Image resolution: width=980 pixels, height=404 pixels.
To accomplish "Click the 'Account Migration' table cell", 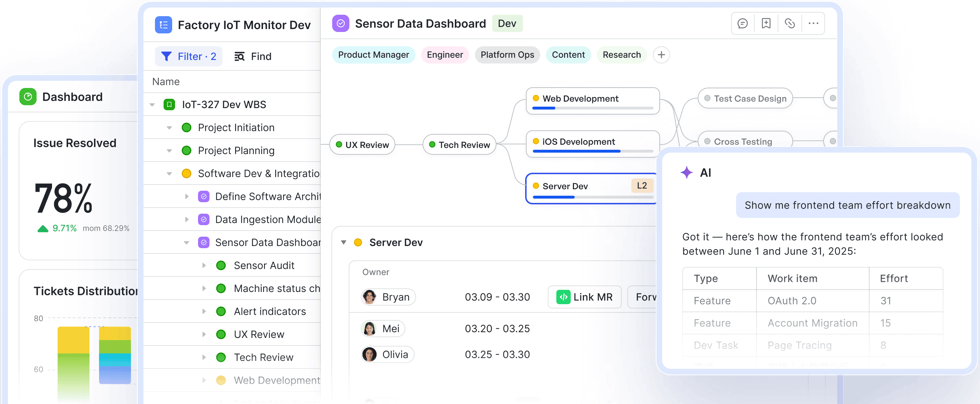I will (x=812, y=323).
